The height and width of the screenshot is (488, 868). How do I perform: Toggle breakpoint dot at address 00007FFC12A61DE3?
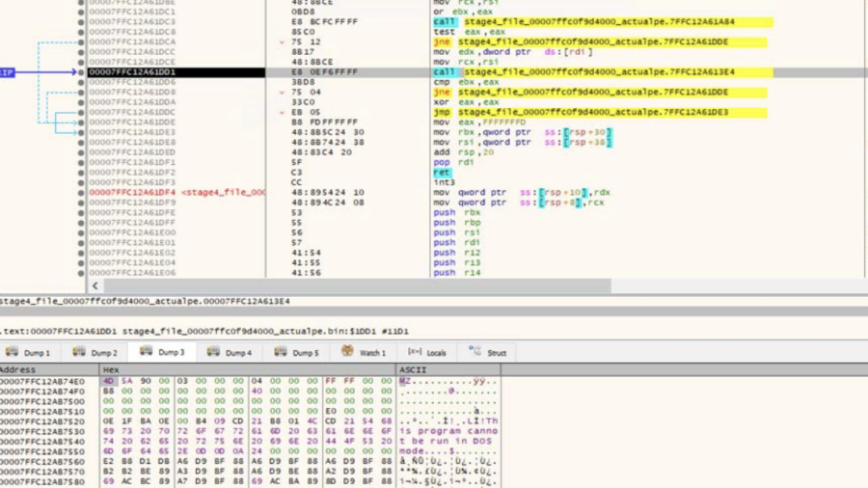(81, 133)
